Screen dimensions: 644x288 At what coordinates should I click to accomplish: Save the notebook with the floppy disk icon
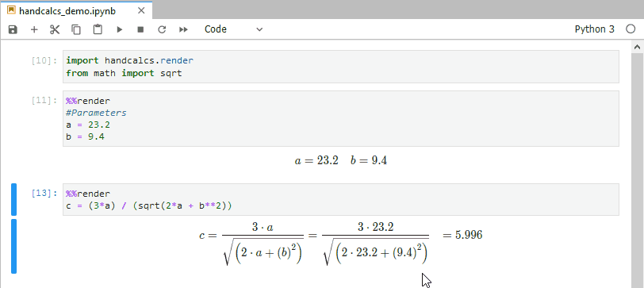(x=13, y=29)
